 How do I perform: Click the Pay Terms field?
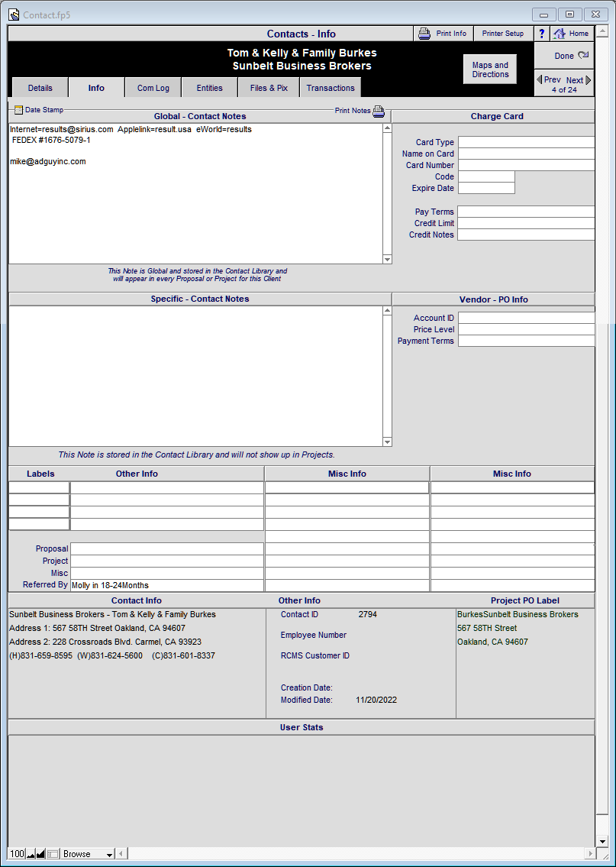(526, 212)
